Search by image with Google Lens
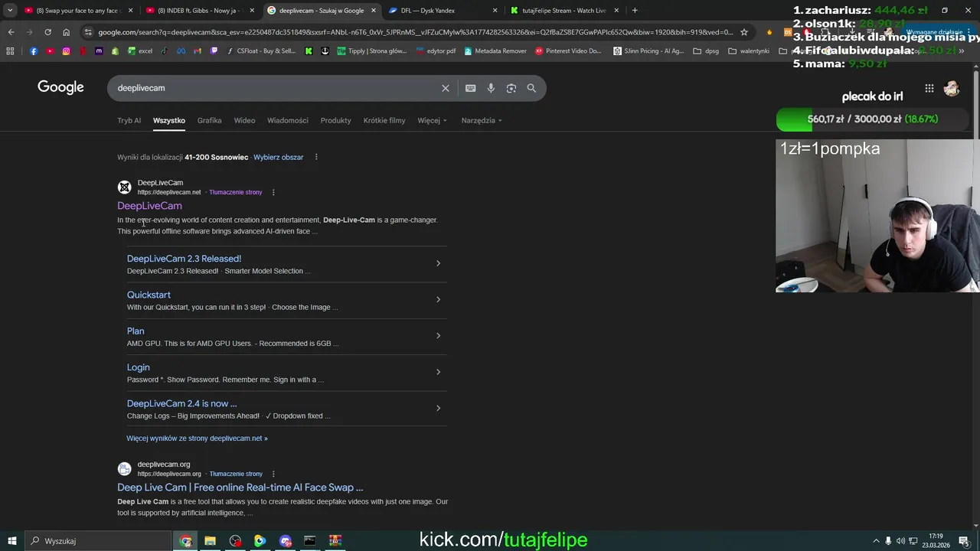980x551 pixels. (511, 88)
